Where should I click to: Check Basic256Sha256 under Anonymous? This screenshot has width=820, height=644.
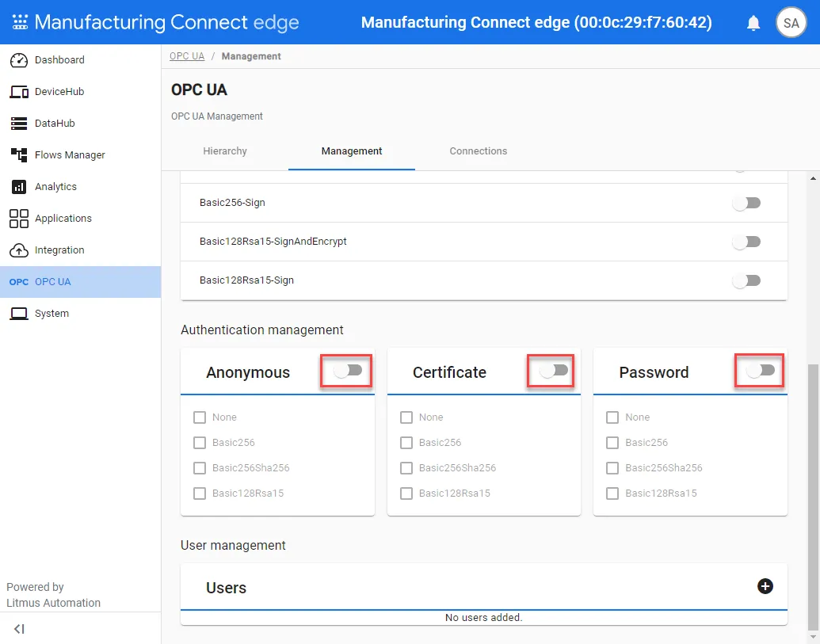coord(199,468)
